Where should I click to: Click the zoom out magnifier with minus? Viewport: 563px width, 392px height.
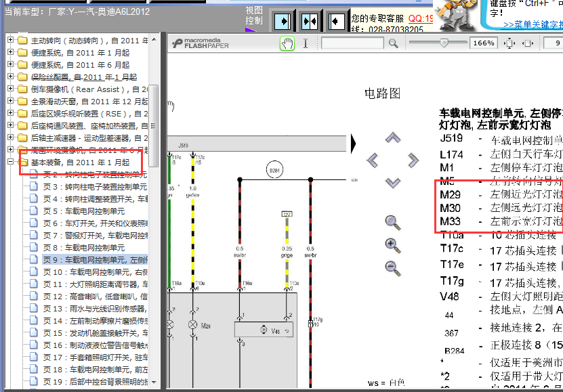coord(392,269)
